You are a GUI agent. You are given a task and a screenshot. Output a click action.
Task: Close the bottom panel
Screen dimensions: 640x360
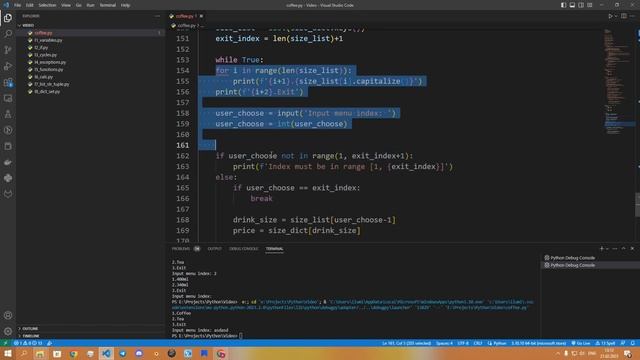(632, 249)
